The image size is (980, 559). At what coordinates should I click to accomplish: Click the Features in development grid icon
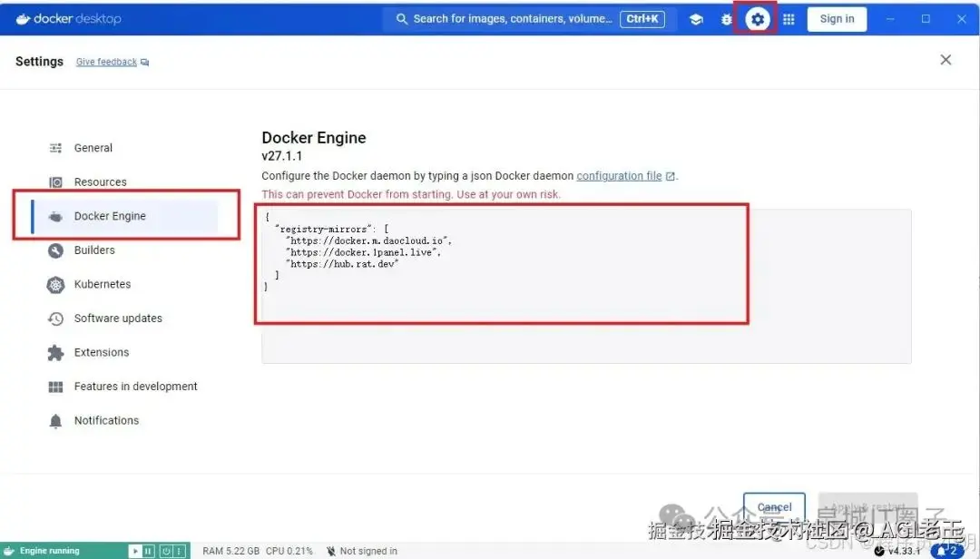click(x=55, y=387)
